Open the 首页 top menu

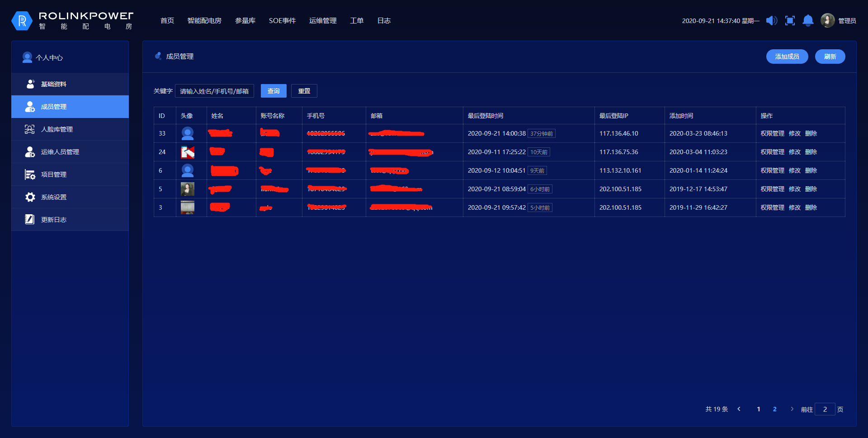coord(167,21)
